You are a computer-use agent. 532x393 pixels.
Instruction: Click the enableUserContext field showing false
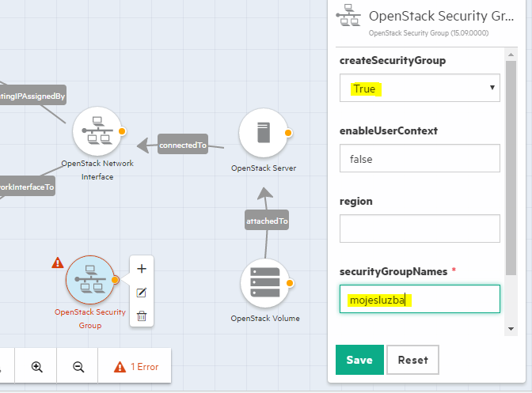[x=420, y=158]
